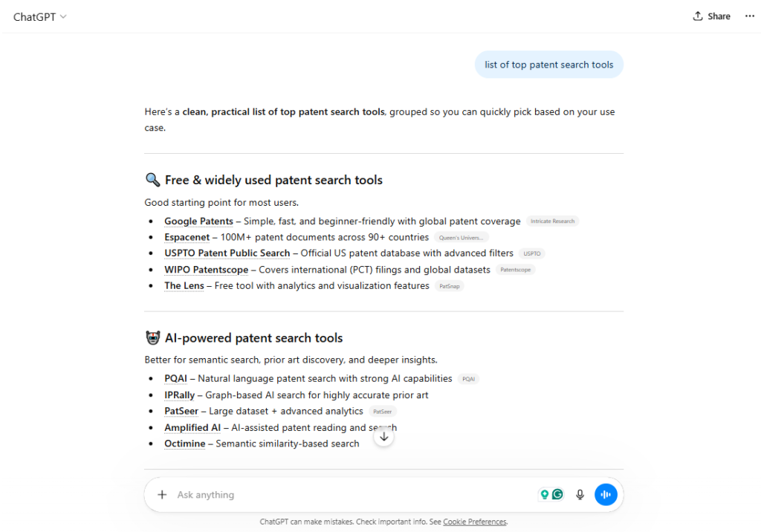Viewport: 761px width, 532px height.
Task: Start voice mode with the blue waveform button
Action: [x=606, y=495]
